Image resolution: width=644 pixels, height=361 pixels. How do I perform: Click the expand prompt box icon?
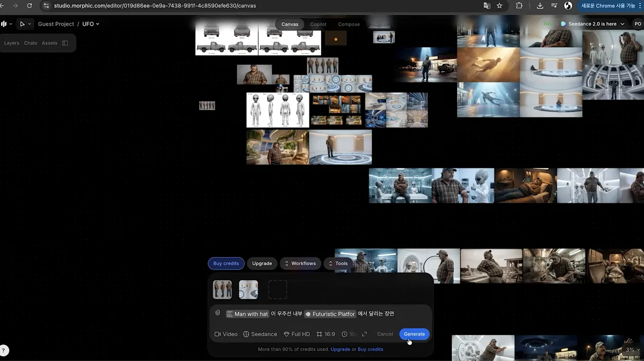[x=364, y=334]
